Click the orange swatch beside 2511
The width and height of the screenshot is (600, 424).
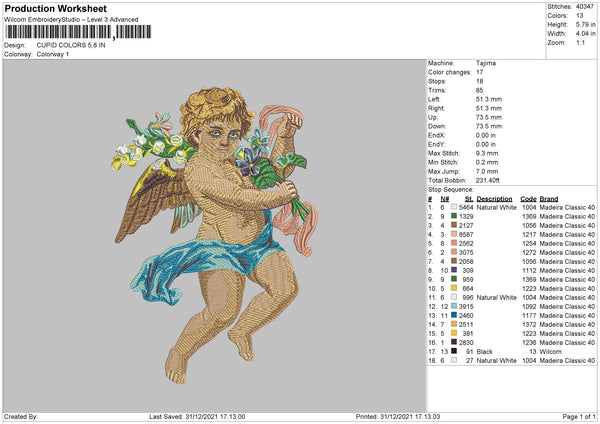pos(454,324)
